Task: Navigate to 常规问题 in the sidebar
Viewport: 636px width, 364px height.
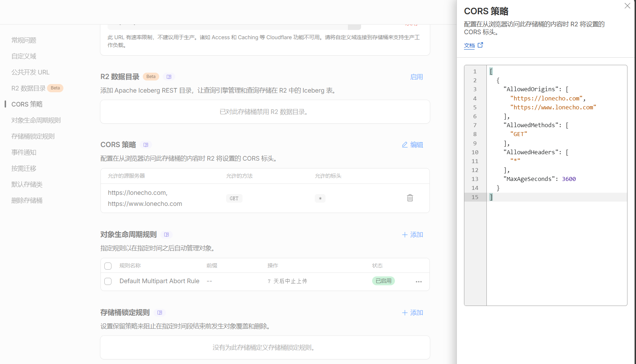Action: pyautogui.click(x=24, y=40)
